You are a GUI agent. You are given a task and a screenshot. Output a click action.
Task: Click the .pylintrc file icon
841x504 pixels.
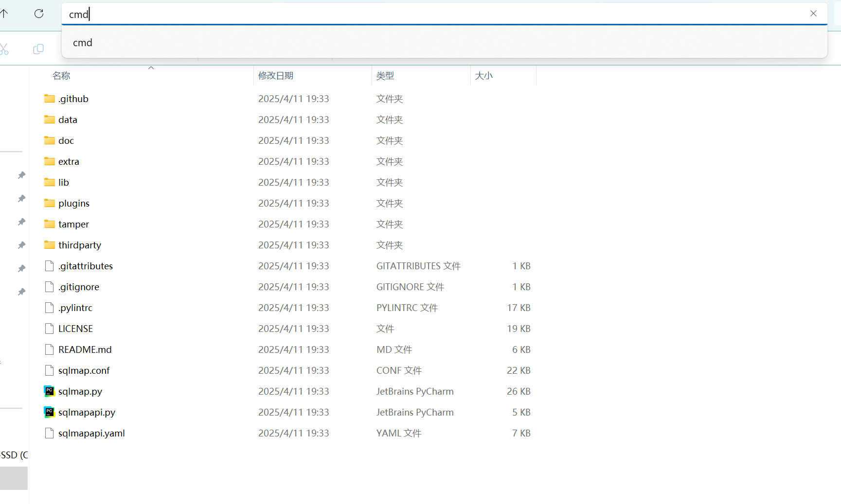point(49,308)
